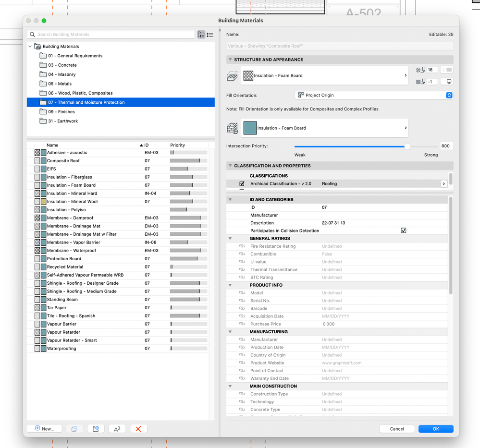Viewport: 480px width, 448px height.
Task: Click the cut fill foreground pen icon
Action: tap(420, 70)
